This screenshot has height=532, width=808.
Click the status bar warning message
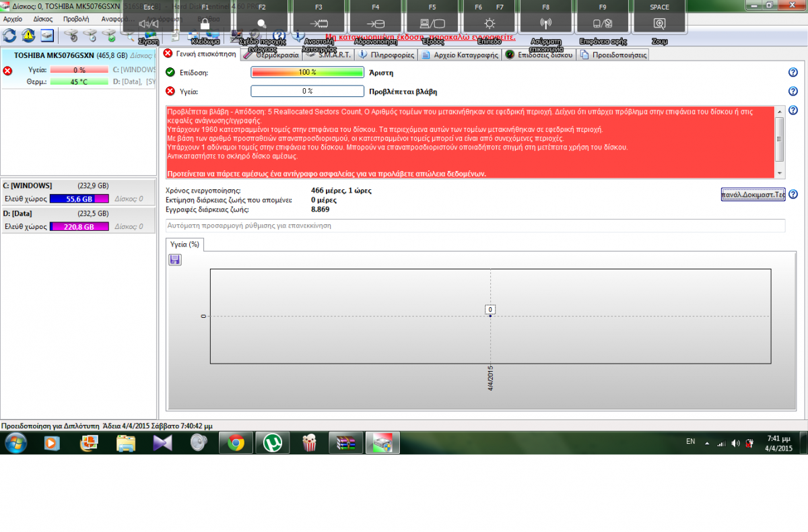click(x=106, y=426)
